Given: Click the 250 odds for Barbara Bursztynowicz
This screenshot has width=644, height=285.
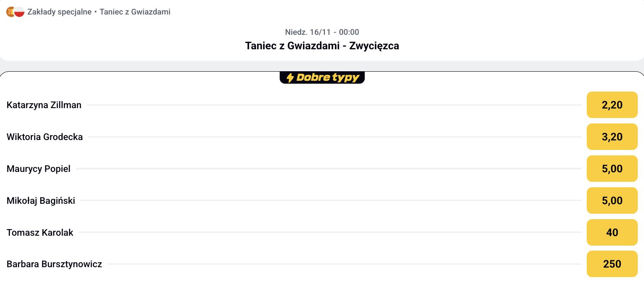Looking at the screenshot, I should (612, 264).
